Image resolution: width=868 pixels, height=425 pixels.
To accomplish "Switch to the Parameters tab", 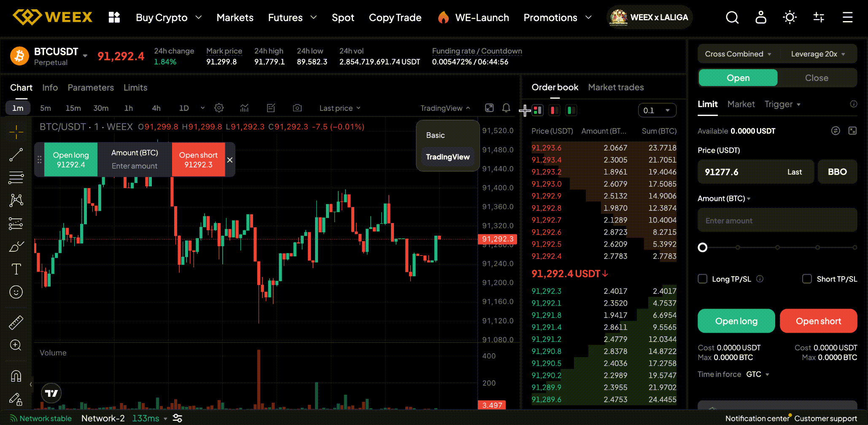I will point(91,88).
